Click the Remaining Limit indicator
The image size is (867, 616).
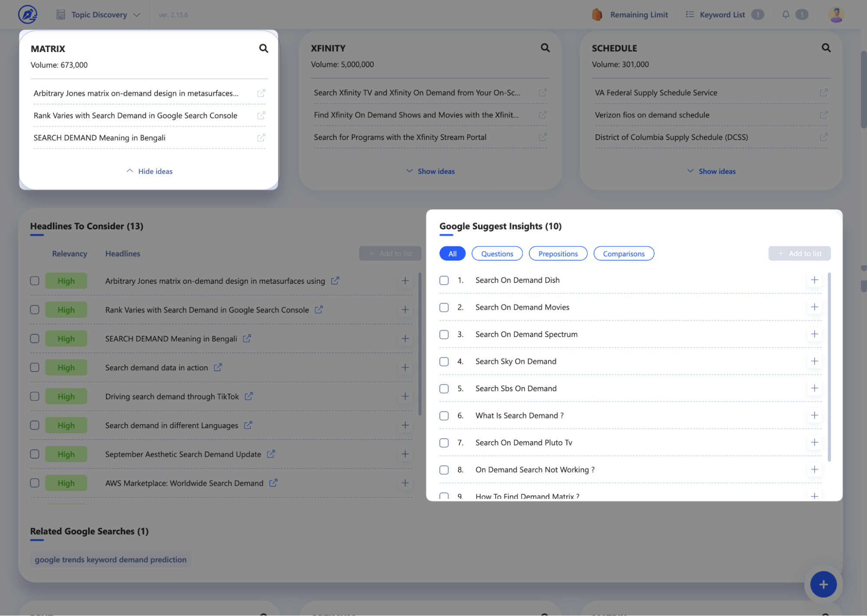tap(630, 15)
